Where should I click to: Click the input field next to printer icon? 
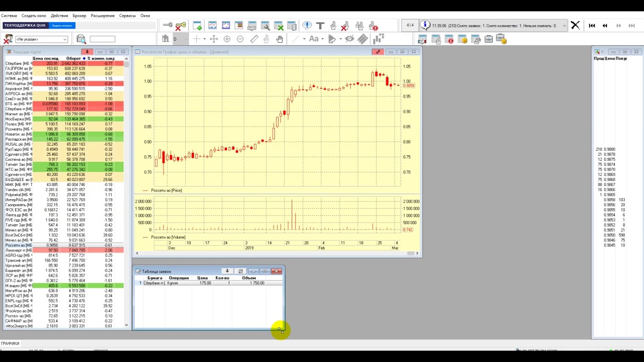click(103, 39)
